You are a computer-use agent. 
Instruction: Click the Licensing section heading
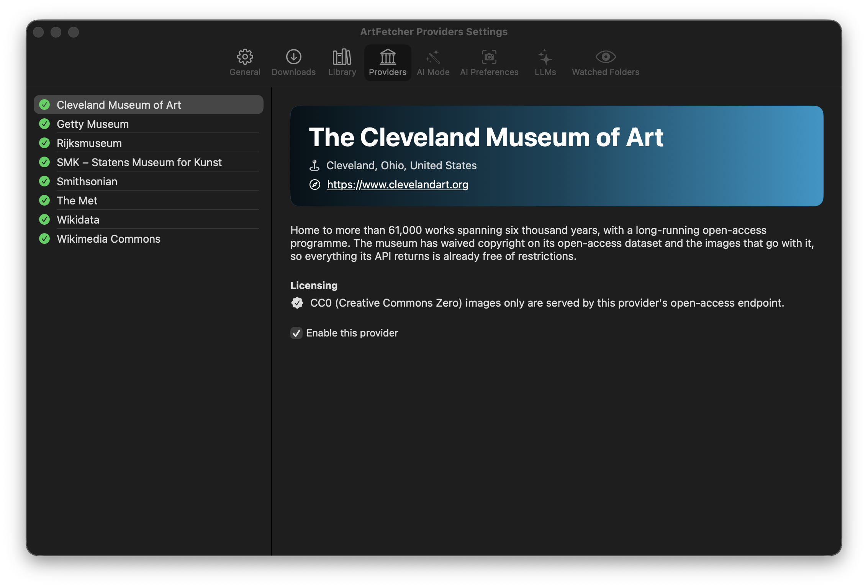tap(314, 285)
